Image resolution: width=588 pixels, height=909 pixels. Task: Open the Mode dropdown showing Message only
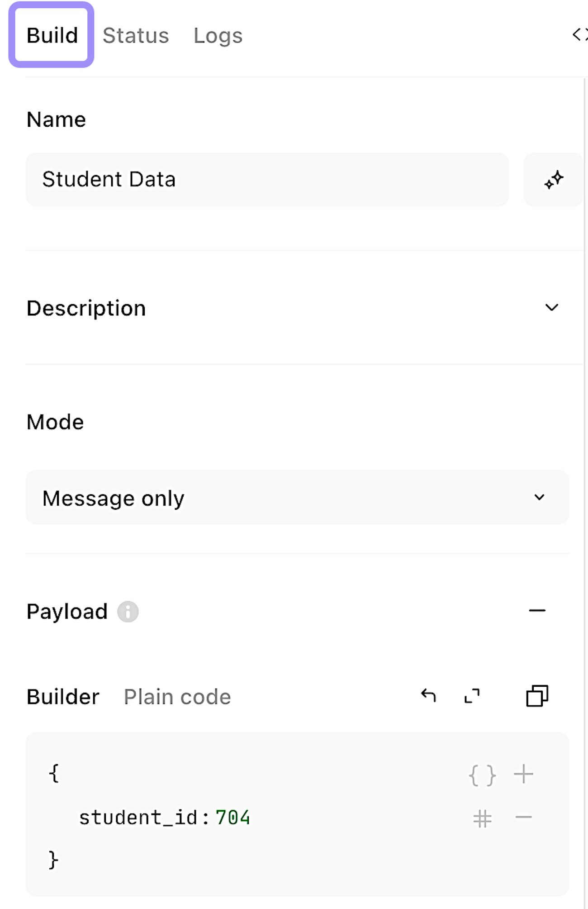pyautogui.click(x=297, y=498)
